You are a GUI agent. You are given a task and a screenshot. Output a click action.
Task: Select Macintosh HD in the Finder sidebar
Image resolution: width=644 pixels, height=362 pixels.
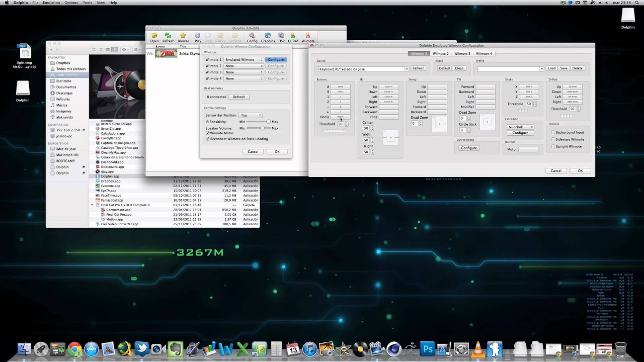click(67, 155)
